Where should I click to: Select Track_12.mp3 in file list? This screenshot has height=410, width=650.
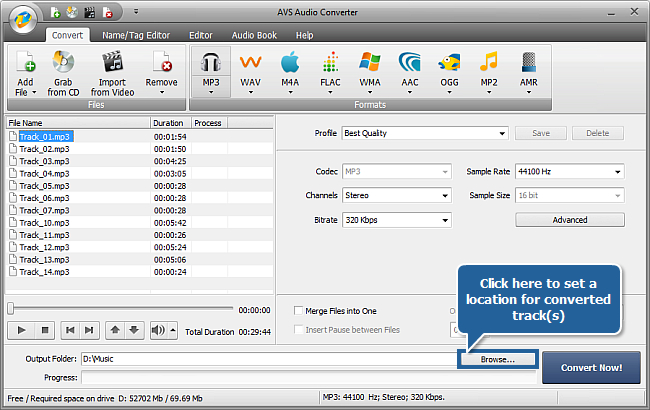(x=44, y=247)
